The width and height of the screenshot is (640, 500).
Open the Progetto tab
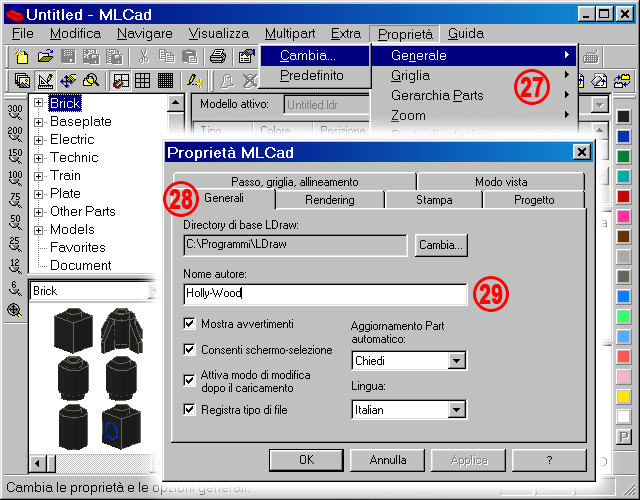click(534, 200)
